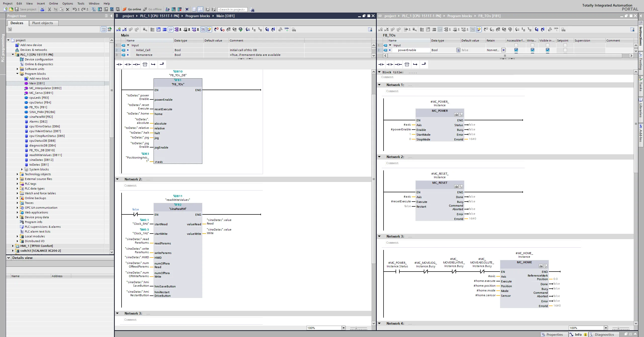Click the diagnostics icon on MC_HOME block
This screenshot has width=644, height=337.
tap(545, 266)
